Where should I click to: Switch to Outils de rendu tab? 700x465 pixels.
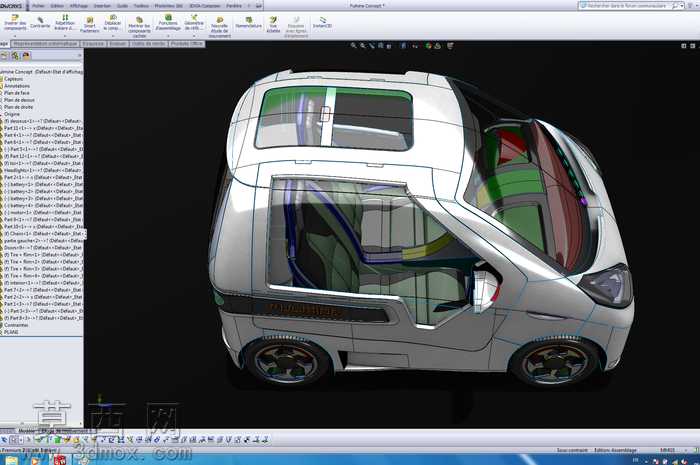pyautogui.click(x=149, y=44)
